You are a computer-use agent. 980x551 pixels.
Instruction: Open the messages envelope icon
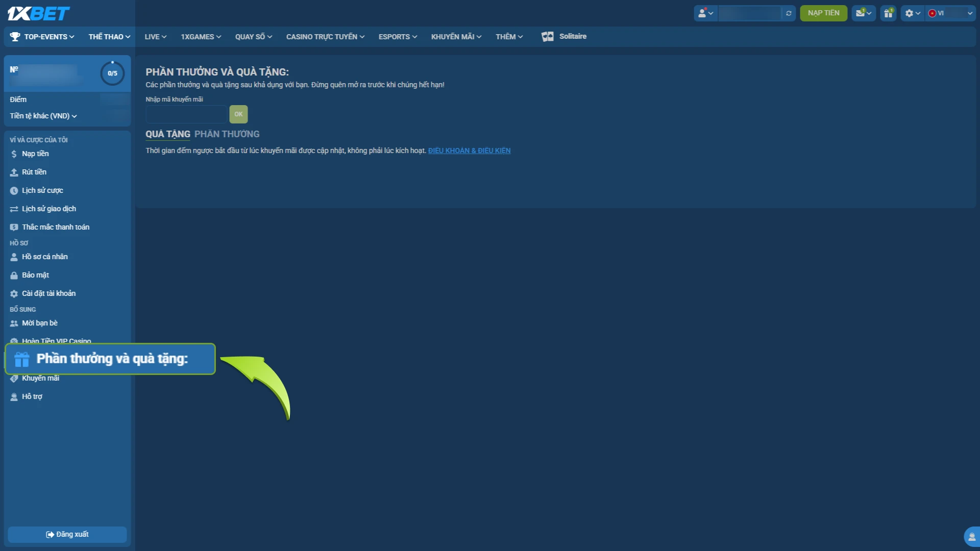click(864, 13)
